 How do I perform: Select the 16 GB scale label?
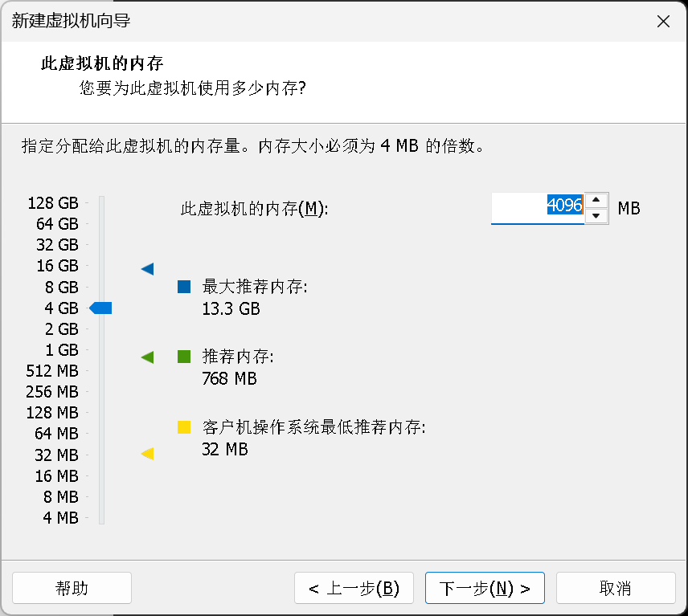pyautogui.click(x=57, y=266)
